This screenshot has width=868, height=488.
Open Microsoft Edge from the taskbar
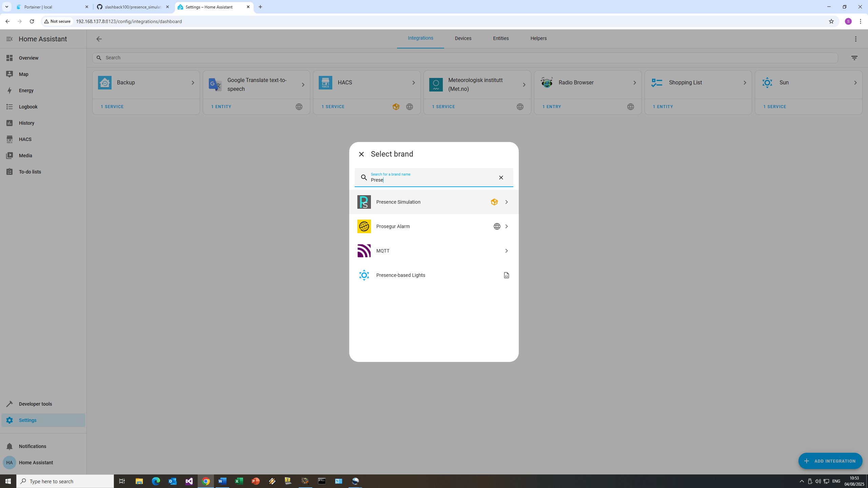[156, 481]
